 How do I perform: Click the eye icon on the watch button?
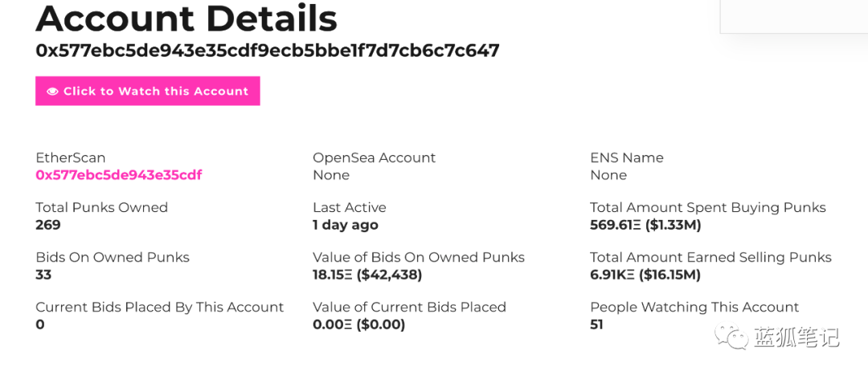52,92
